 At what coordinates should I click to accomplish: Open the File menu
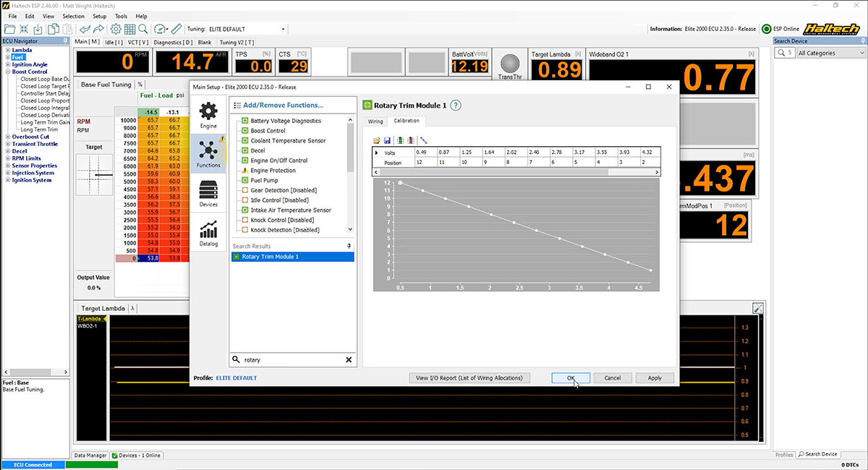pyautogui.click(x=12, y=16)
